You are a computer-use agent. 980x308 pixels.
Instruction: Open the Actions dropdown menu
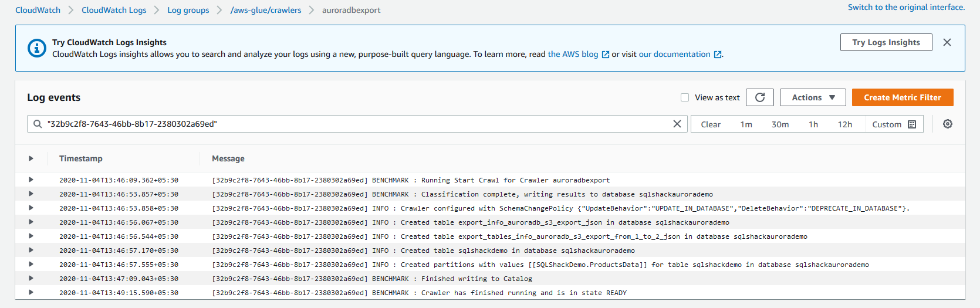813,97
